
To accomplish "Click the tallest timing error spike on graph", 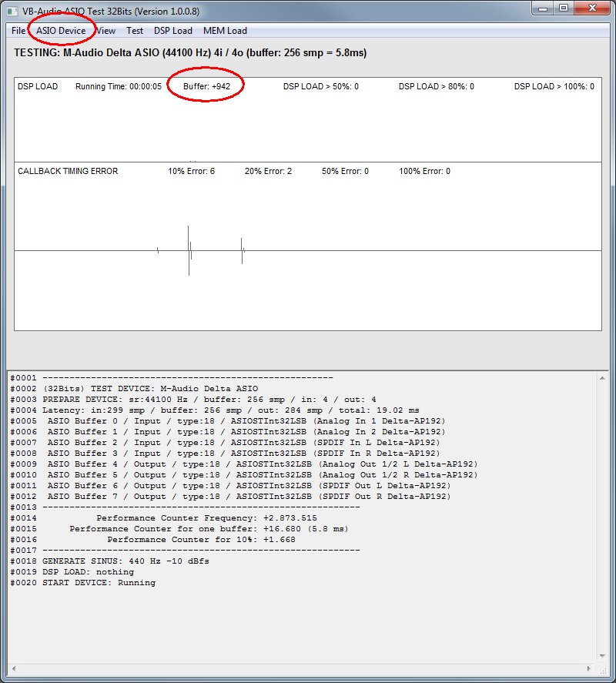I will 189,250.
